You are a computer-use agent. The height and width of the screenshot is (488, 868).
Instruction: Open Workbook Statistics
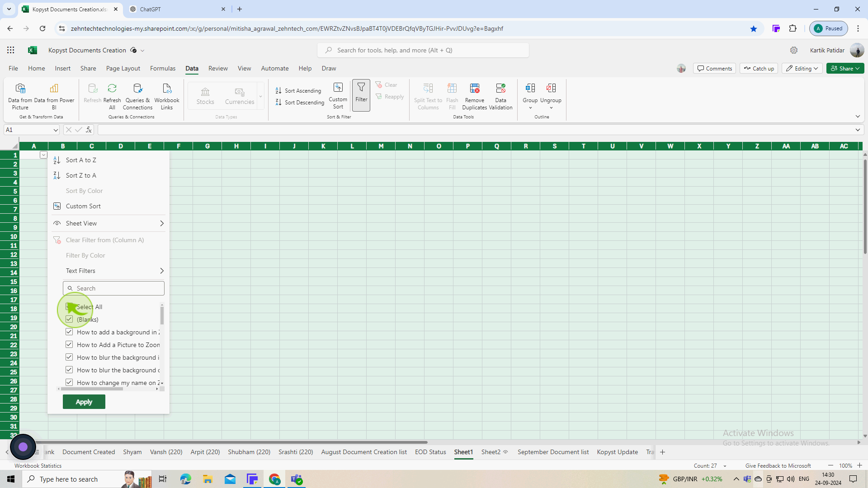point(38,465)
